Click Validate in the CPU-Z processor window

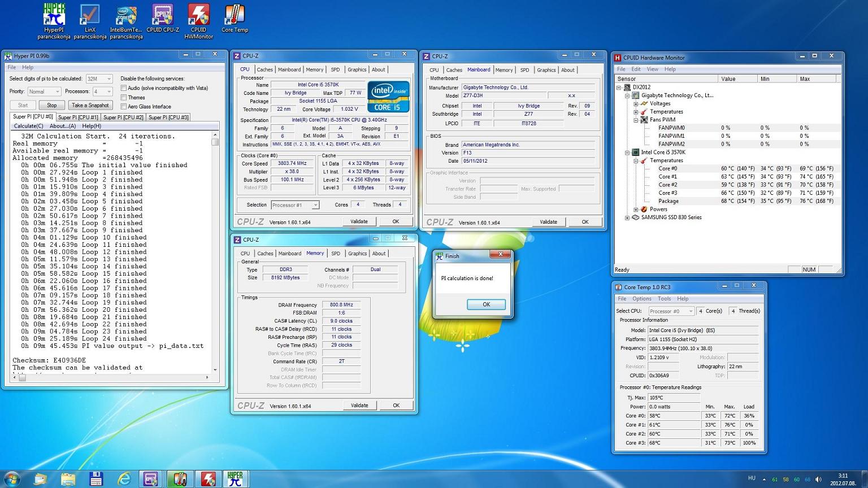click(359, 221)
